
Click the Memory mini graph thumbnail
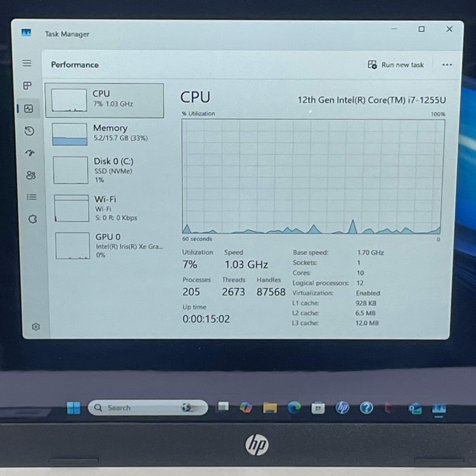70,134
